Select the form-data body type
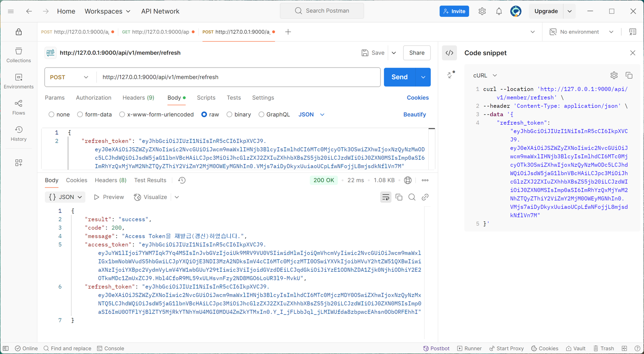Screen dimensions: 644x354 (80, 115)
